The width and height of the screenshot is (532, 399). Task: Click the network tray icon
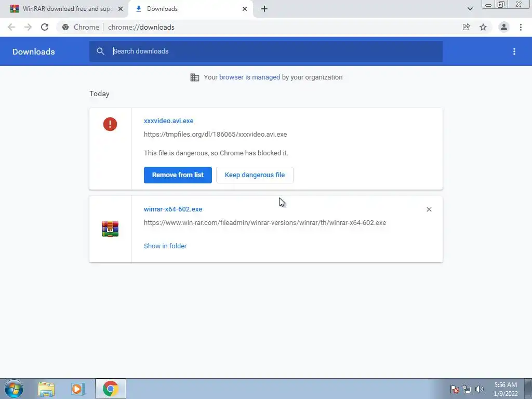[467, 389]
